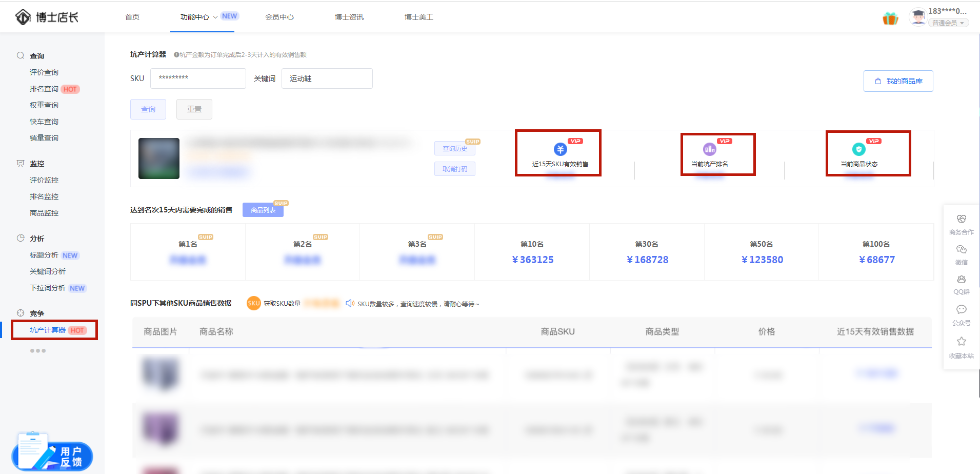980x474 pixels.
Task: Click 第2名 rank card
Action: 303,252
